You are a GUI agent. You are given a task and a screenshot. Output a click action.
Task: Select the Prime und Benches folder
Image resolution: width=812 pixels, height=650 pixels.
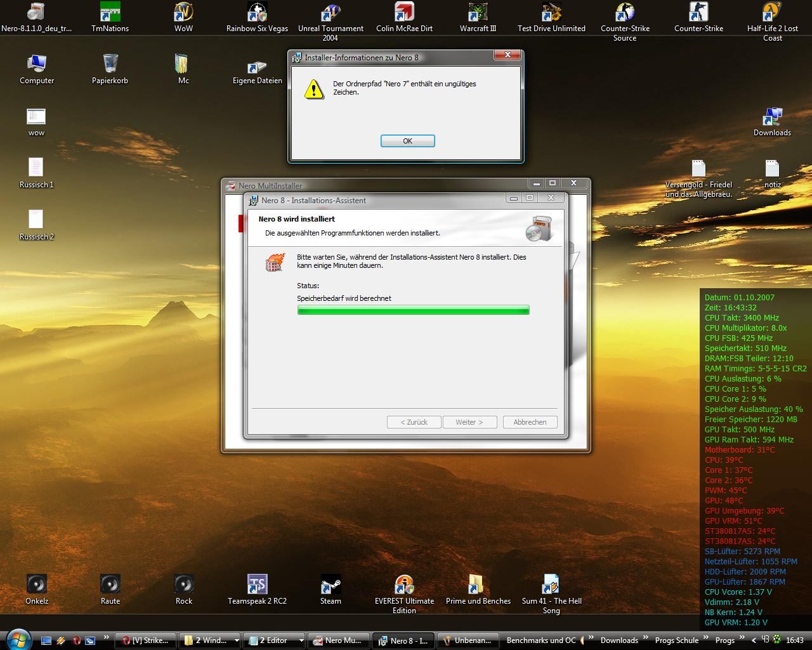point(478,590)
